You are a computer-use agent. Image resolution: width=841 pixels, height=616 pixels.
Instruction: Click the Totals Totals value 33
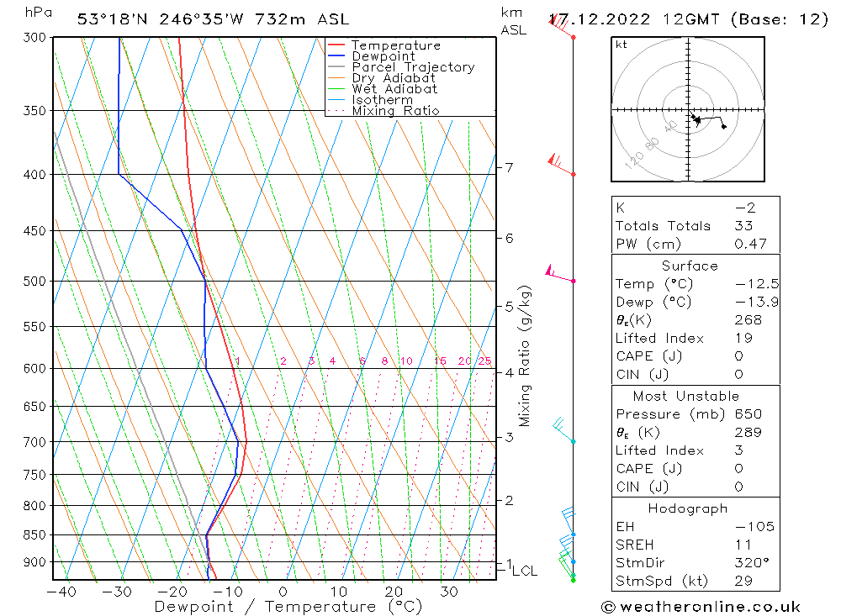point(744,226)
